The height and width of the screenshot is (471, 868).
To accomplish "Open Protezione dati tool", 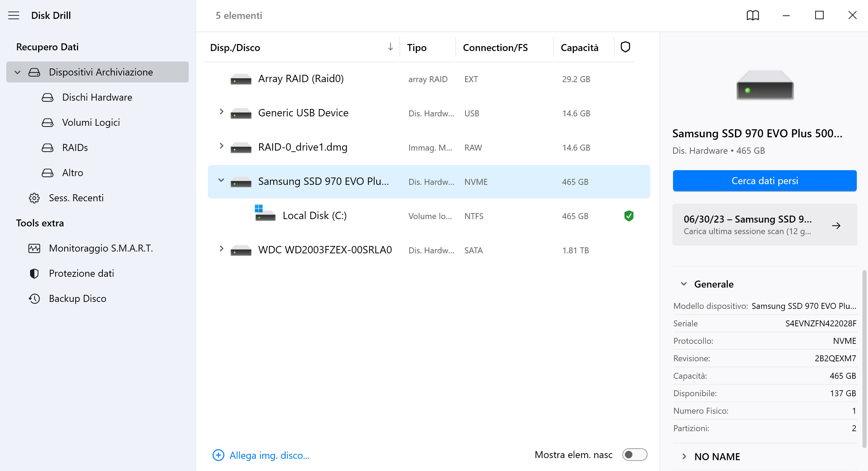I will pyautogui.click(x=81, y=274).
